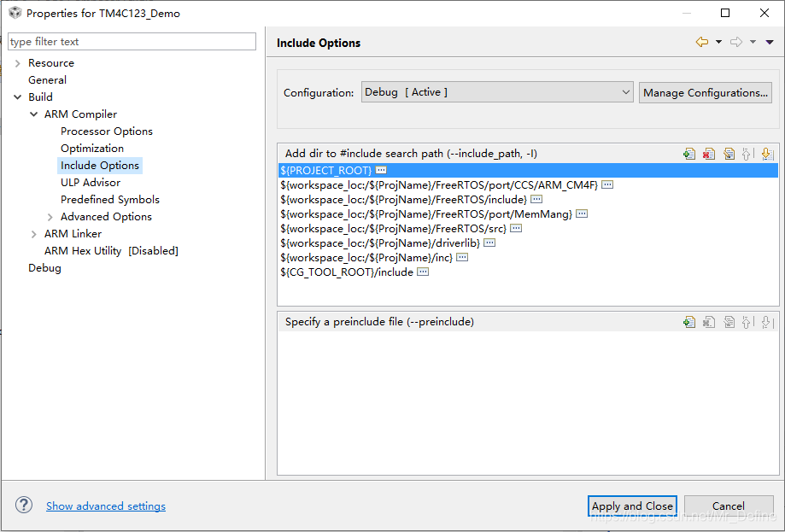Viewport: 785px width, 532px height.
Task: Add a preinclude file entry
Action: pos(689,322)
